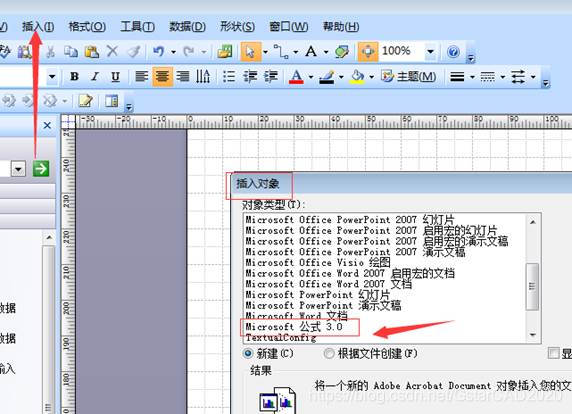Viewport: 572px width, 414px height.
Task: Select the 根据文件创建(F) radio button
Action: 329,353
